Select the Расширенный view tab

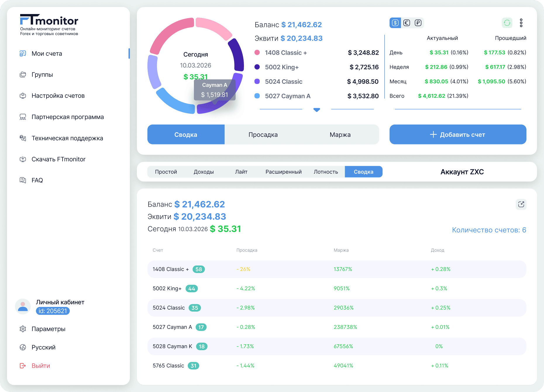pos(283,172)
